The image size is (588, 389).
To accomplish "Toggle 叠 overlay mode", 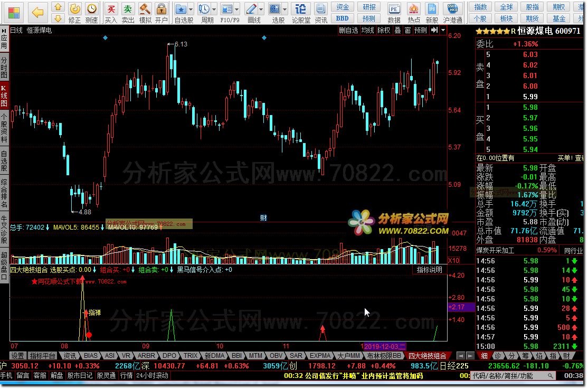I will (x=397, y=30).
